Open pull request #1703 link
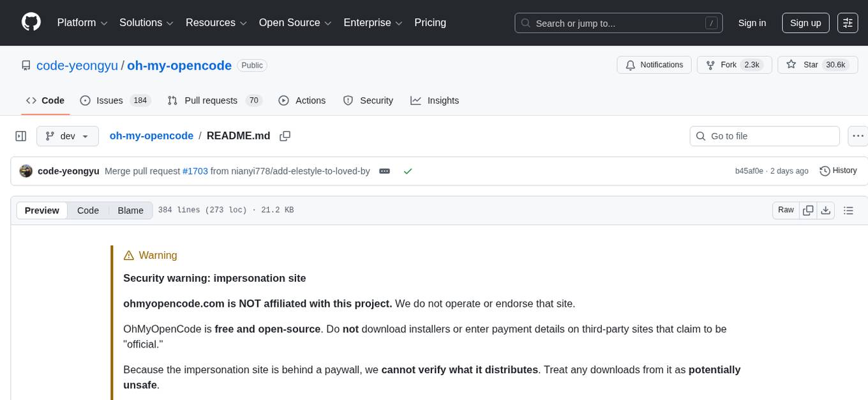This screenshot has width=868, height=400. pyautogui.click(x=195, y=171)
